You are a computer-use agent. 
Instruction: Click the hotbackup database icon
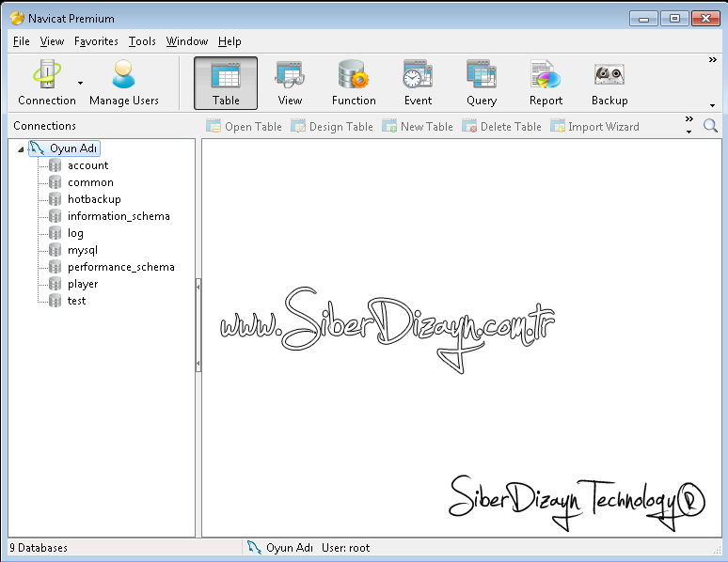tap(55, 199)
